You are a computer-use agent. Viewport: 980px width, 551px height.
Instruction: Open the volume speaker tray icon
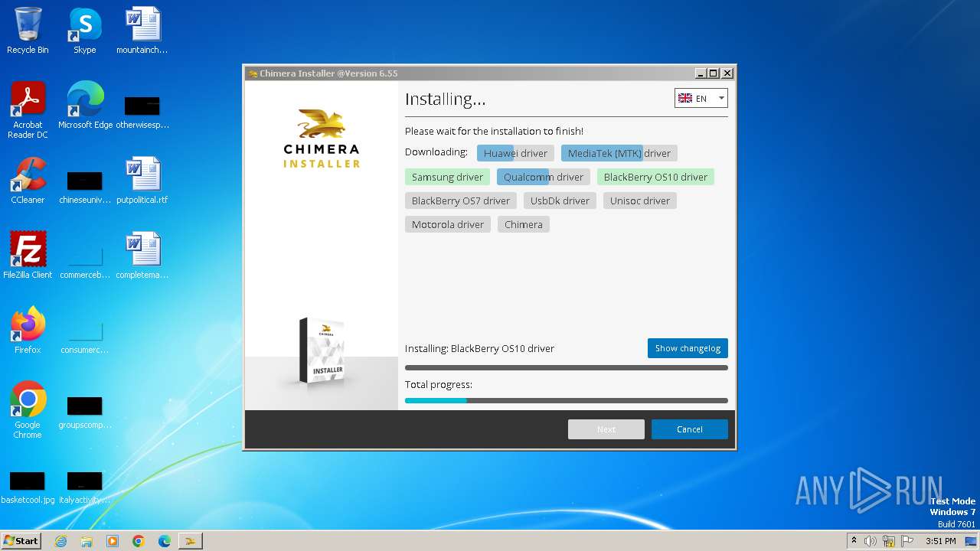pos(871,541)
